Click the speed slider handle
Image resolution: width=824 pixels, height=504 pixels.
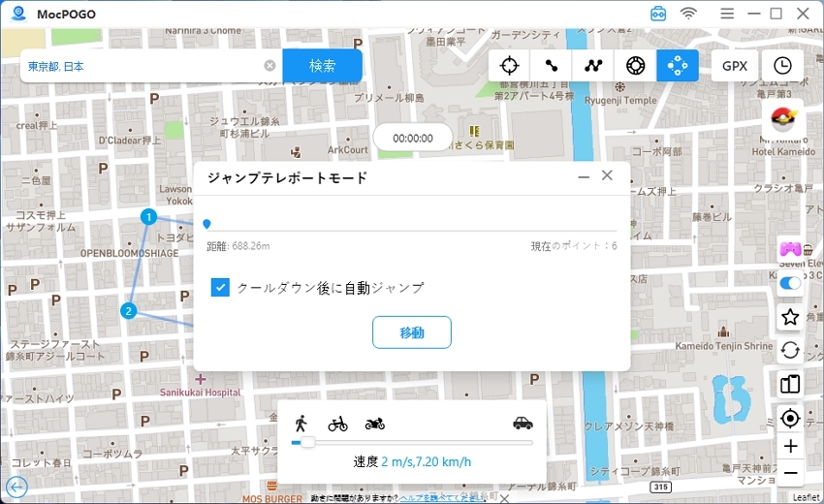307,443
